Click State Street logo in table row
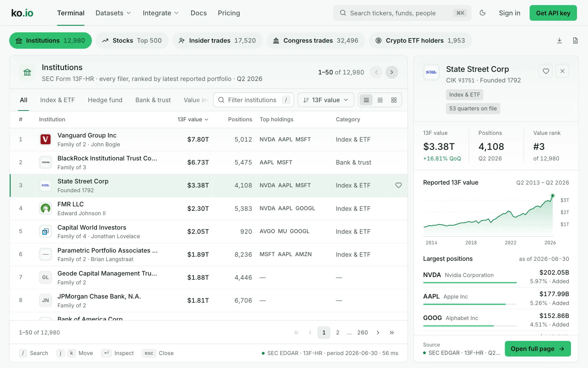This screenshot has width=588, height=368. pos(45,185)
